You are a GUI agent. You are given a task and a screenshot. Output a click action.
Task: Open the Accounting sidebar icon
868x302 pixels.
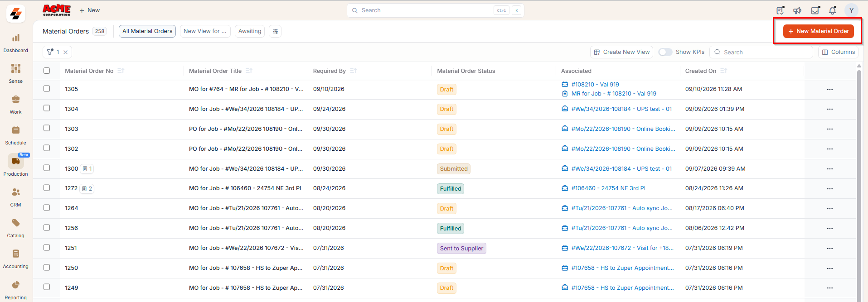pyautogui.click(x=16, y=254)
